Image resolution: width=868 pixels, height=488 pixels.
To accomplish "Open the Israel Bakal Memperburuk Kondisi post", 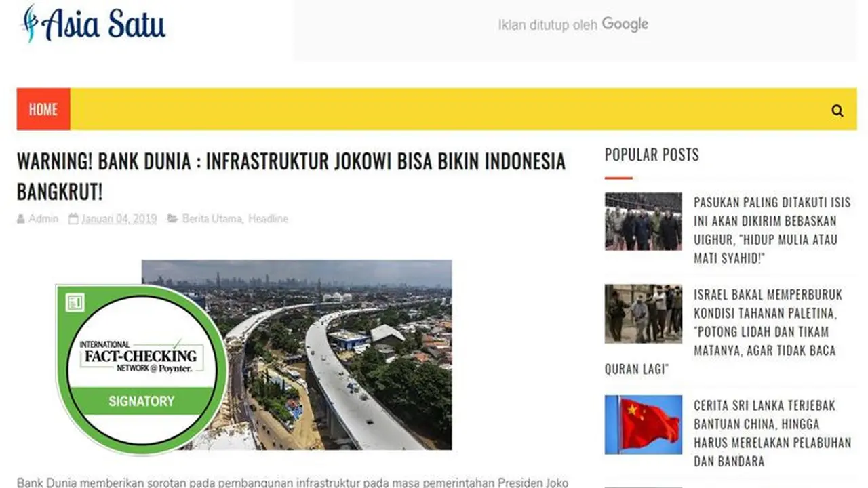I will tap(724, 332).
